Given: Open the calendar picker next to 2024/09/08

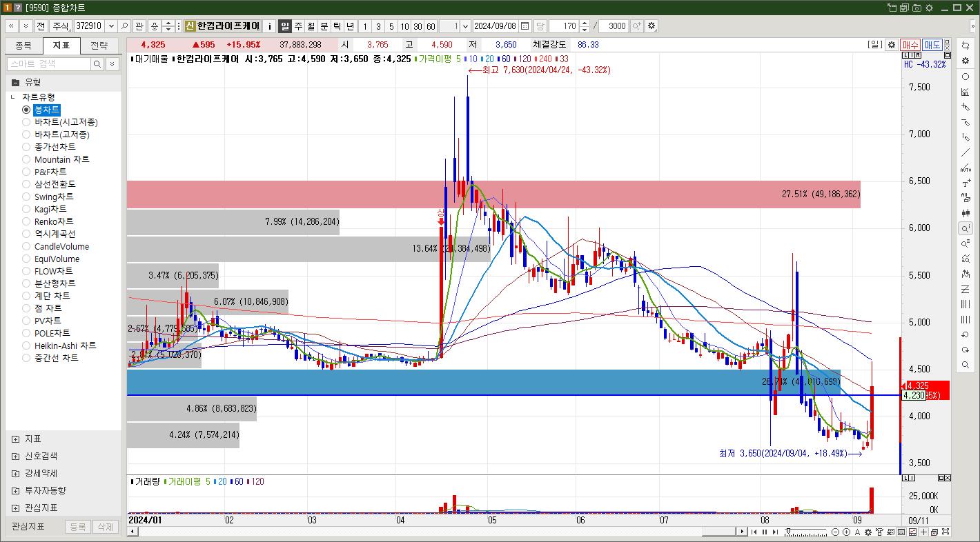Looking at the screenshot, I should tap(525, 26).
